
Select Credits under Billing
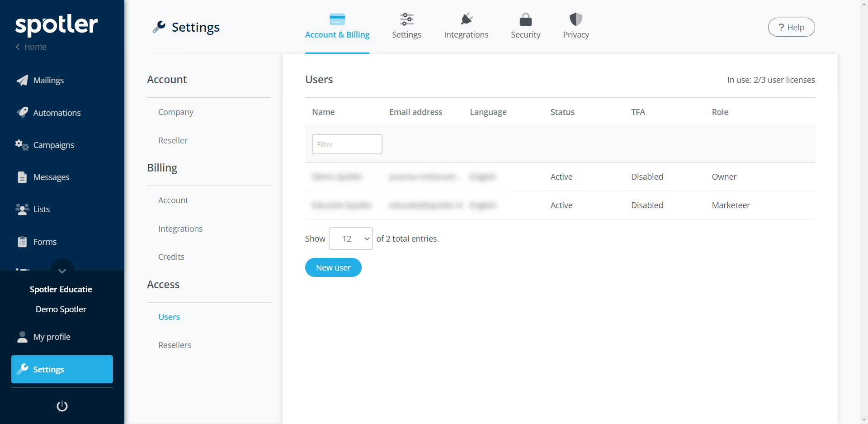click(171, 257)
